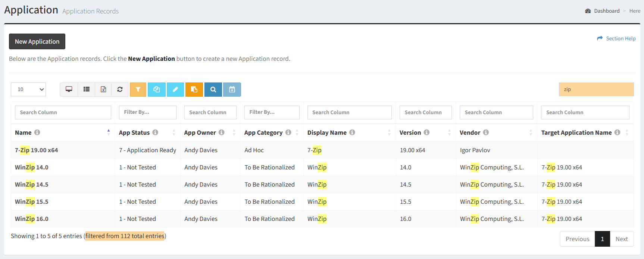Refresh the table with the reload icon
This screenshot has width=644, height=259.
click(120, 90)
